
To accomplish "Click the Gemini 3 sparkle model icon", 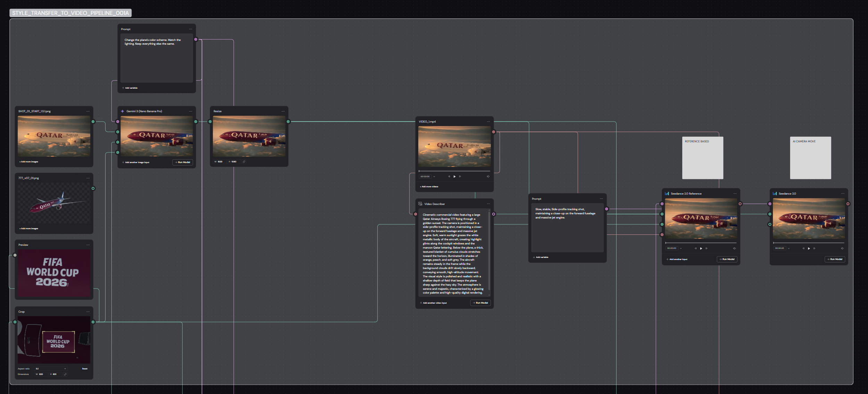I will tap(123, 111).
